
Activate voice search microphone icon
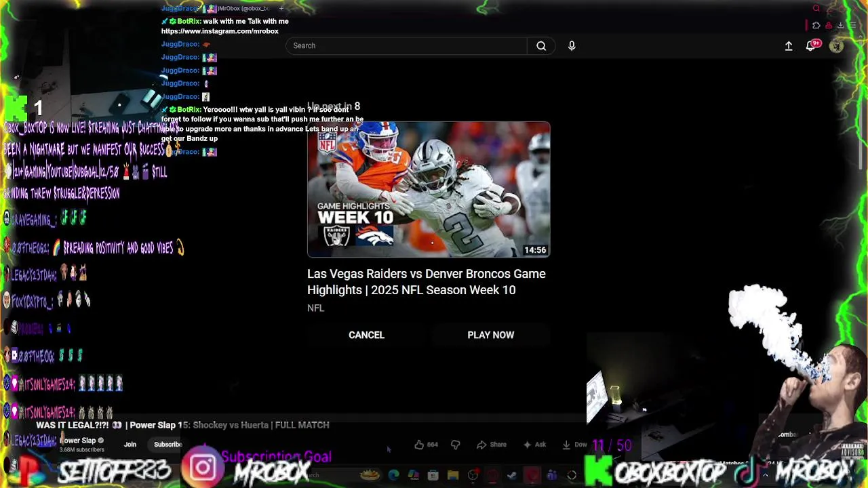point(572,45)
